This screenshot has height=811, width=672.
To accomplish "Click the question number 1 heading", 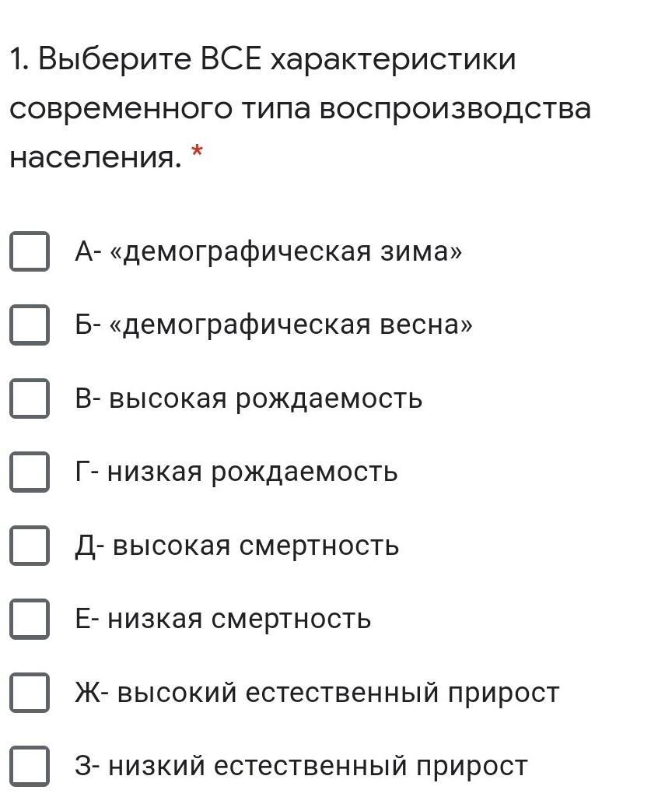I will 299,107.
